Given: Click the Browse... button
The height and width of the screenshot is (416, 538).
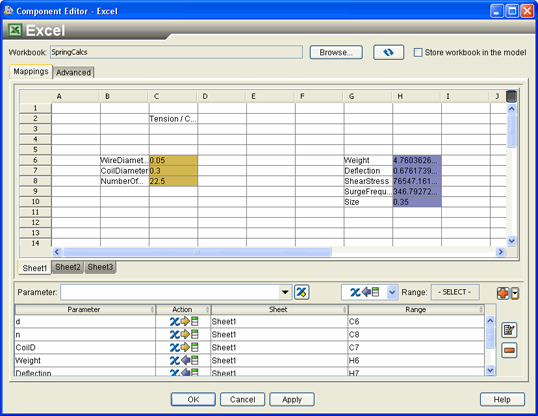Looking at the screenshot, I should coord(336,53).
